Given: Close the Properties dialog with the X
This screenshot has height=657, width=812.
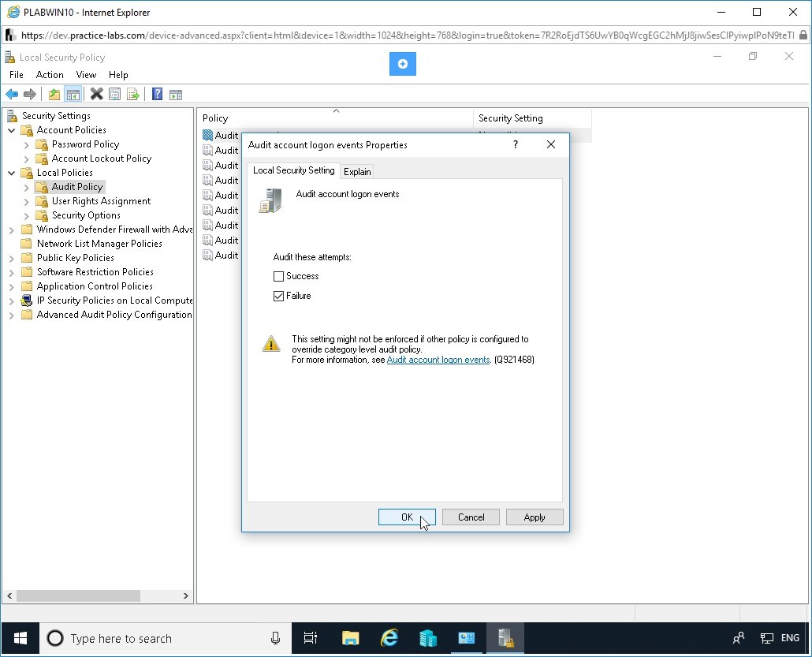Looking at the screenshot, I should (551, 144).
